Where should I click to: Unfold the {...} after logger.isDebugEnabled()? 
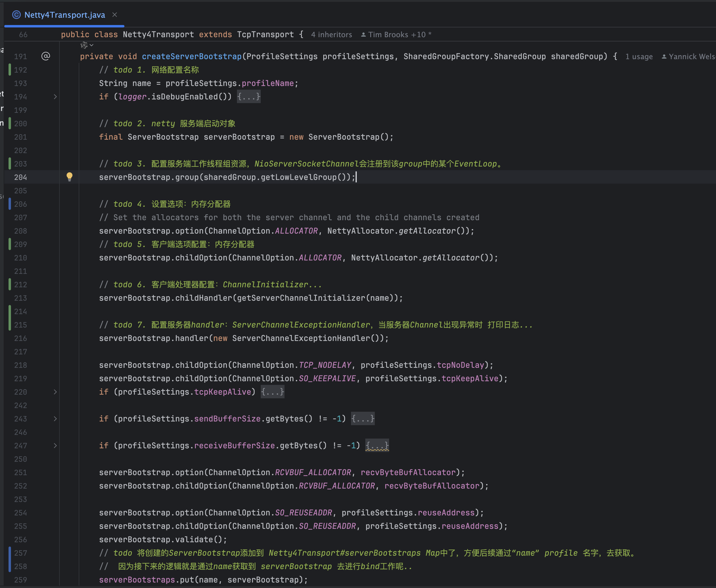[x=249, y=97]
